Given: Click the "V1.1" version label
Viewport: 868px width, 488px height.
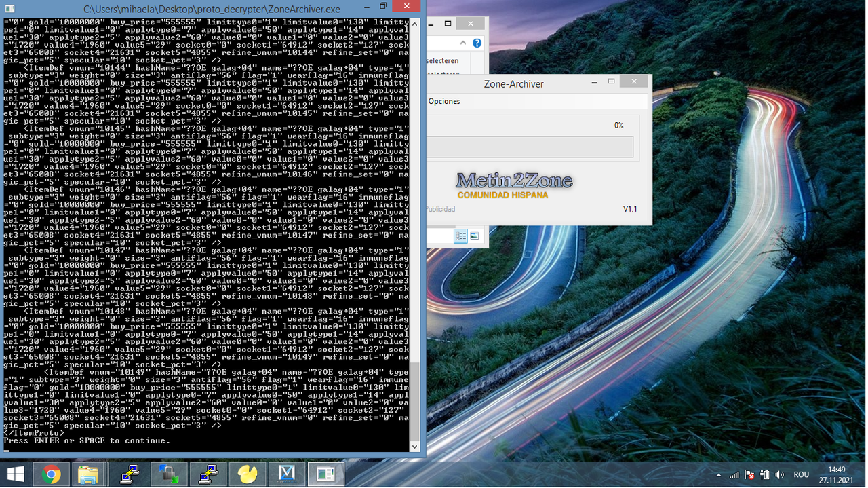Looking at the screenshot, I should tap(630, 209).
